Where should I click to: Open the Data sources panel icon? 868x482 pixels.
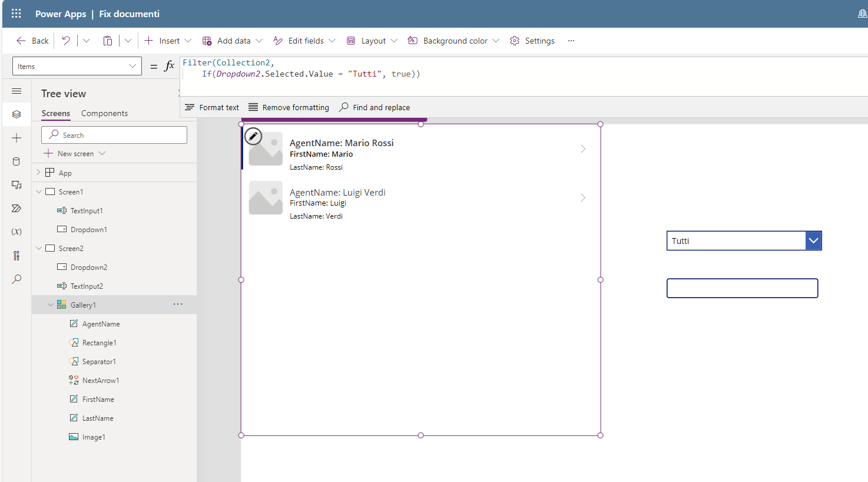point(16,161)
